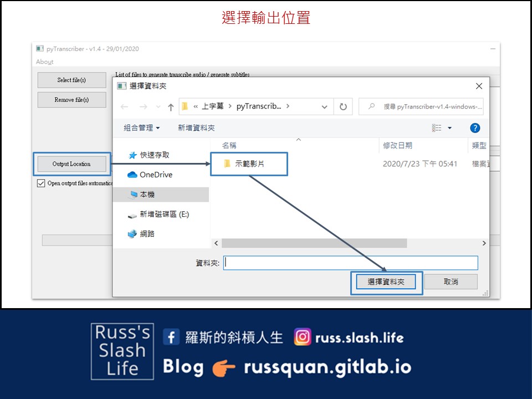Click 新增資料夾 toolbar item
Image resolution: width=532 pixels, height=399 pixels.
click(196, 128)
